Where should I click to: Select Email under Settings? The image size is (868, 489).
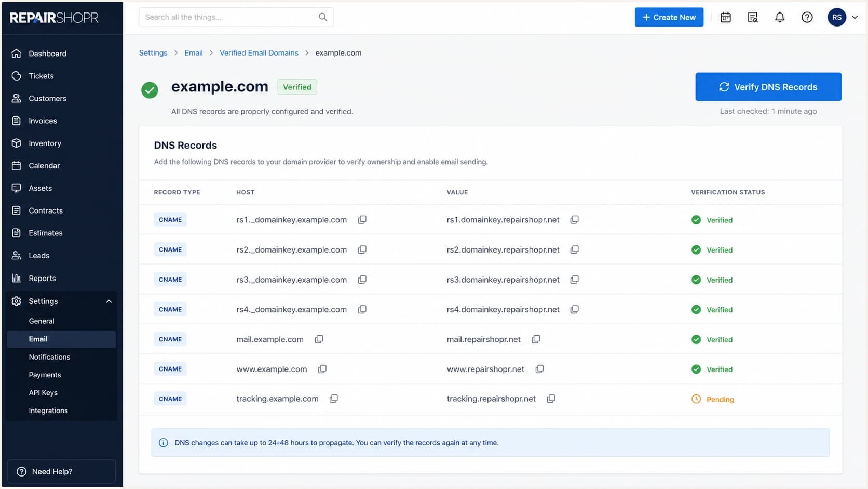[x=61, y=339]
